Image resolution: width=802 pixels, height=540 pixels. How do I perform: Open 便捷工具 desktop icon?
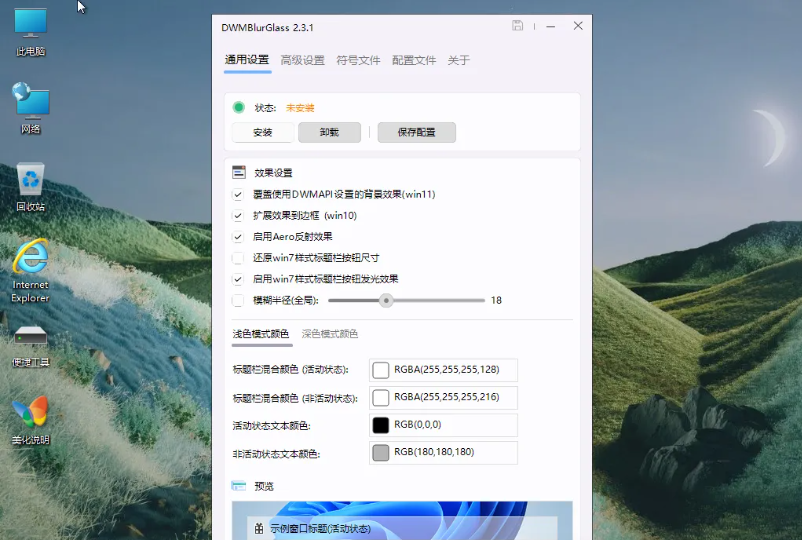click(x=31, y=346)
